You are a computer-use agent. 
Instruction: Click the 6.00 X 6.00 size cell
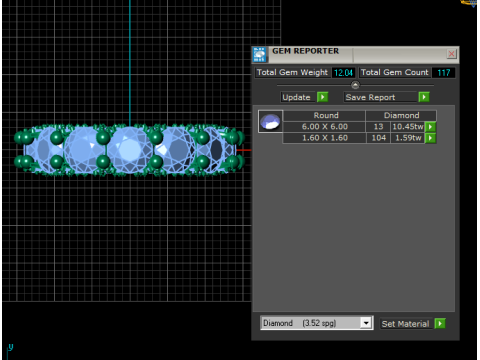324,127
